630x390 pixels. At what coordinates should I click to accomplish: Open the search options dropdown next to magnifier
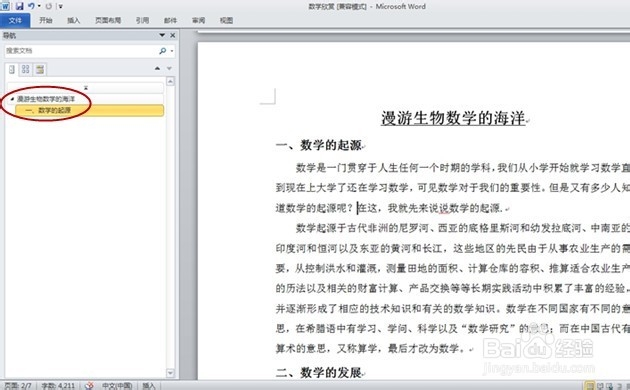coord(172,51)
